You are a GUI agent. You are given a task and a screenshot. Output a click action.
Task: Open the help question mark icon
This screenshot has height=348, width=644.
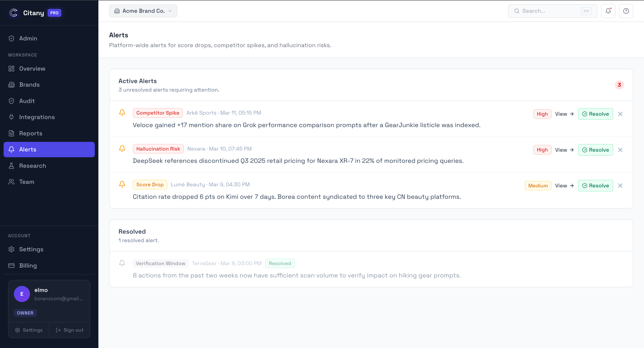(x=626, y=11)
